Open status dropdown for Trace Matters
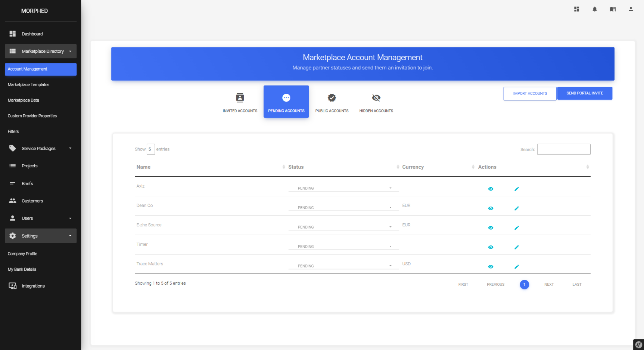 coord(344,266)
